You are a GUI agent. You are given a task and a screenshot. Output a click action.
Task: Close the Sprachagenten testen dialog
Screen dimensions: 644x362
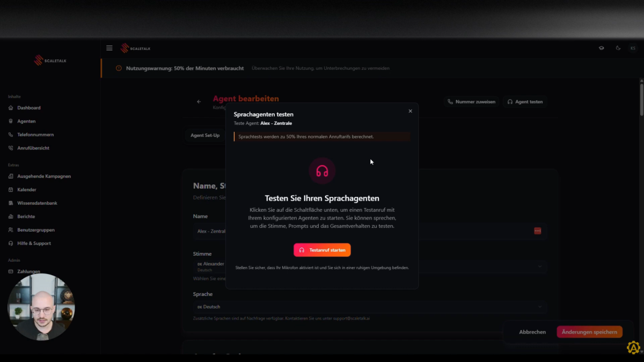(x=411, y=111)
